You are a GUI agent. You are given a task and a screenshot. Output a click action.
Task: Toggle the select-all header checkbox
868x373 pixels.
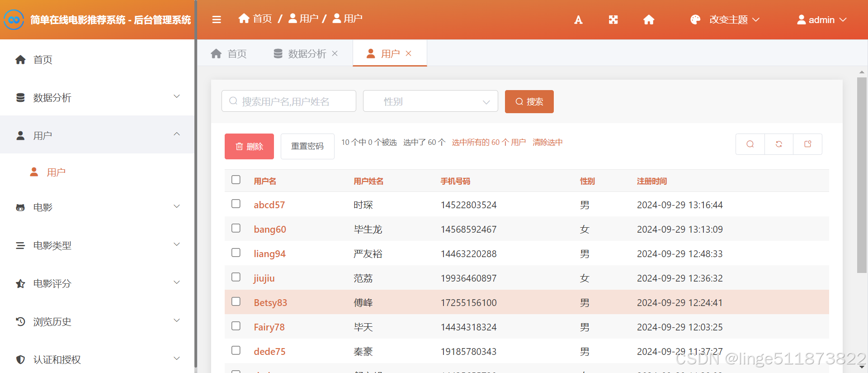[236, 180]
